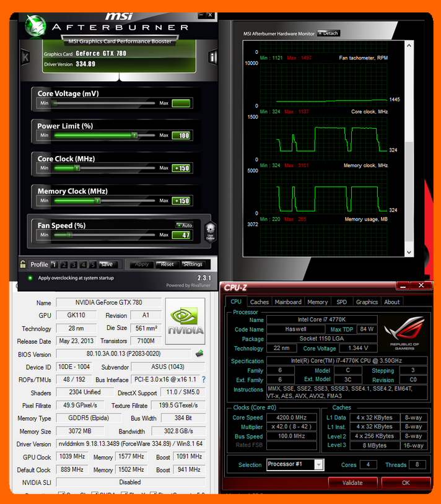Click the Subvendor field 'ASUS (1043)'
Viewport: 441px width, 504px height.
[x=168, y=367]
